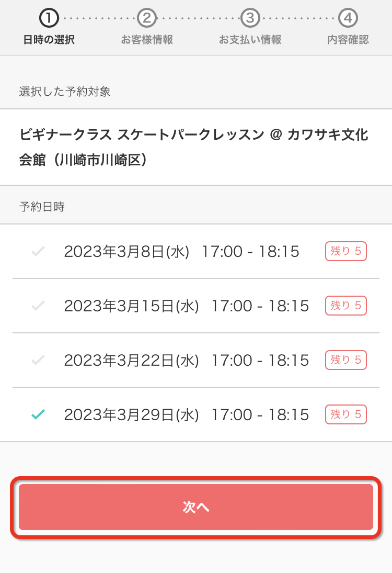Uncheck the selected March 29 slot
This screenshot has width=392, height=573.
click(38, 414)
